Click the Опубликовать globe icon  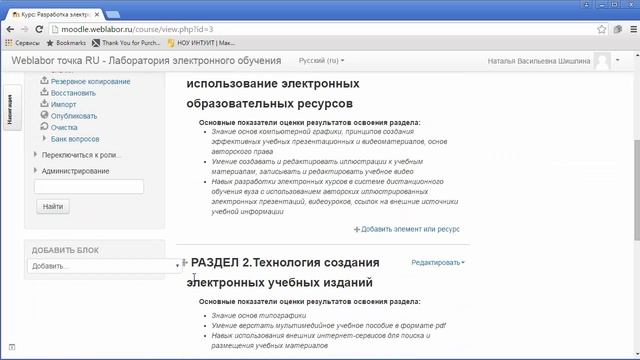[44, 115]
